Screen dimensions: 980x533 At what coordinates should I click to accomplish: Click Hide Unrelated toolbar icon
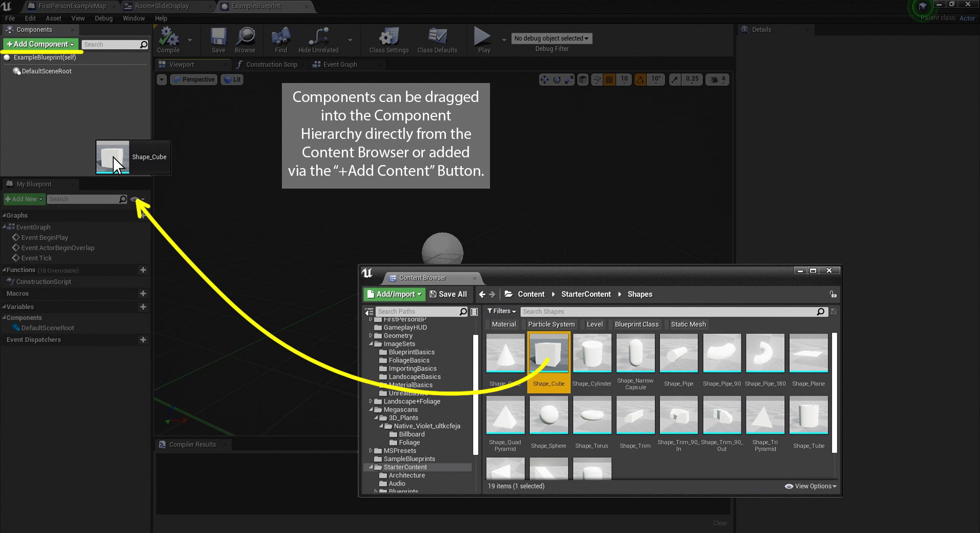click(x=318, y=40)
